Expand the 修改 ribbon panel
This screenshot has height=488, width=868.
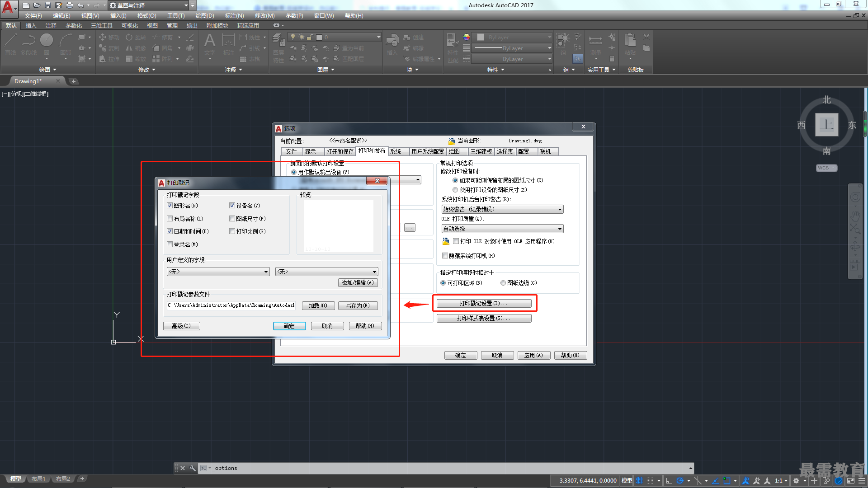146,70
